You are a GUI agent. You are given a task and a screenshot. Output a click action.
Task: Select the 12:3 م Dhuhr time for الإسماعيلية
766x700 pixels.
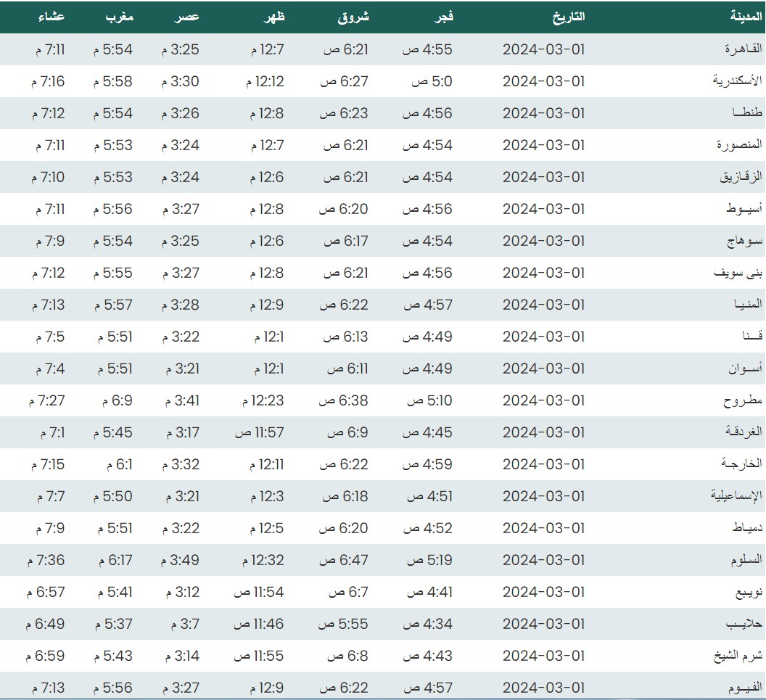(266, 496)
